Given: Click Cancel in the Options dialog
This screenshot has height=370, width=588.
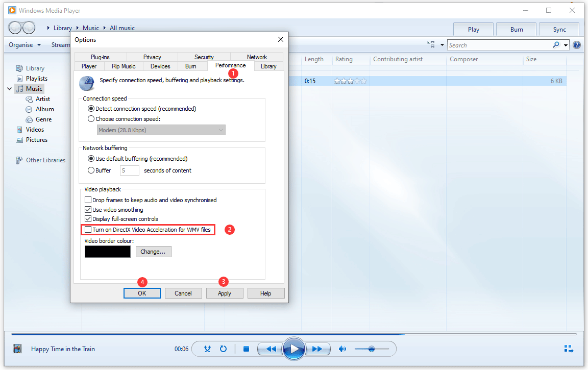Looking at the screenshot, I should click(x=183, y=293).
